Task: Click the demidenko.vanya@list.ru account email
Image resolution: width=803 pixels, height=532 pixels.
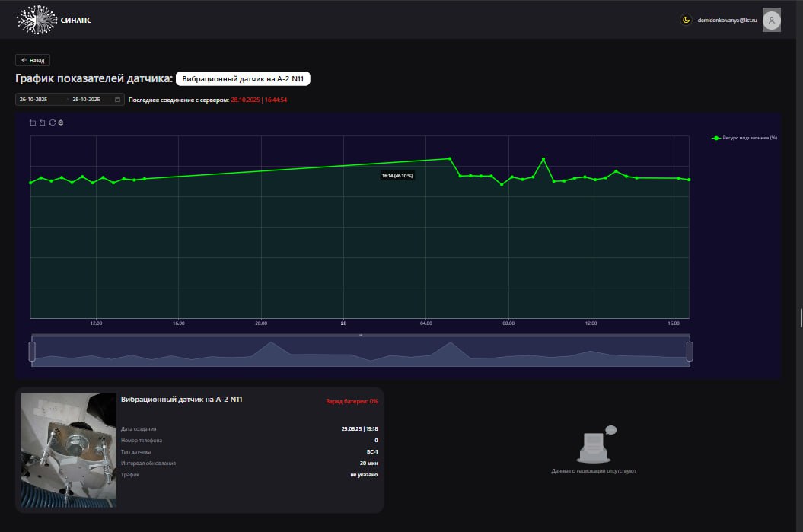Action: [727, 20]
